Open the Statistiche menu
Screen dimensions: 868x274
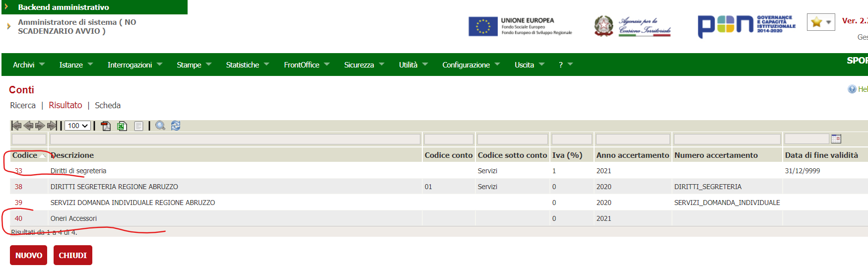pyautogui.click(x=247, y=65)
